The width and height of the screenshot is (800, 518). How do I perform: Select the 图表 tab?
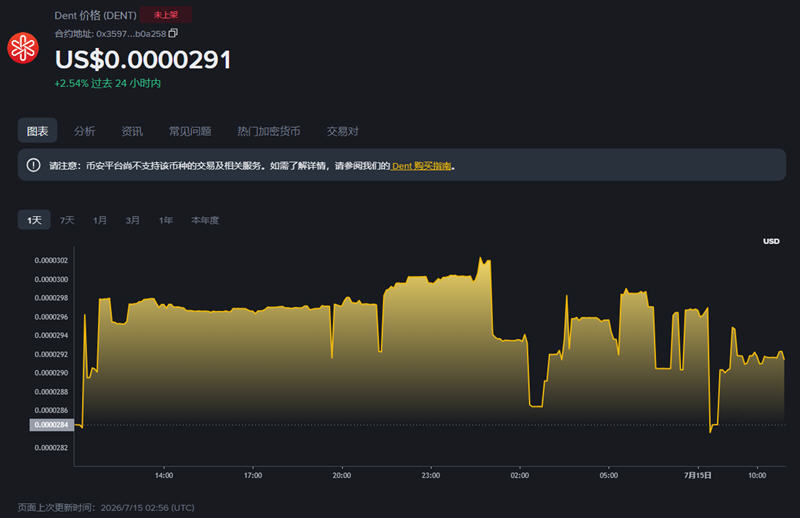(x=37, y=131)
